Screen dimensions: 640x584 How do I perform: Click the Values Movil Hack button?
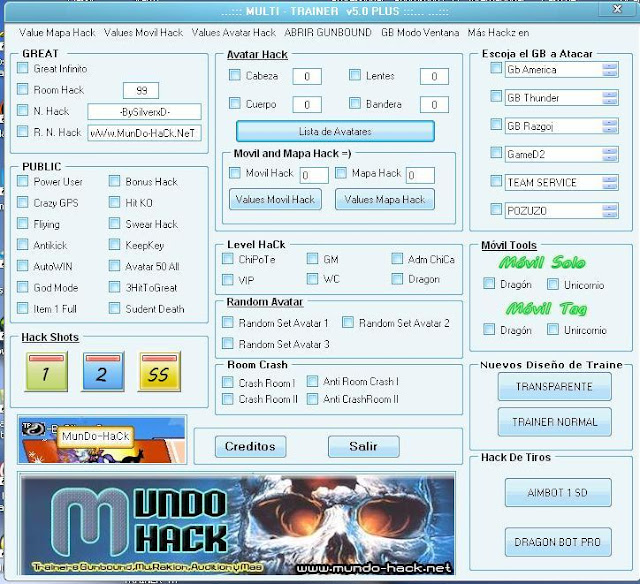point(275,200)
